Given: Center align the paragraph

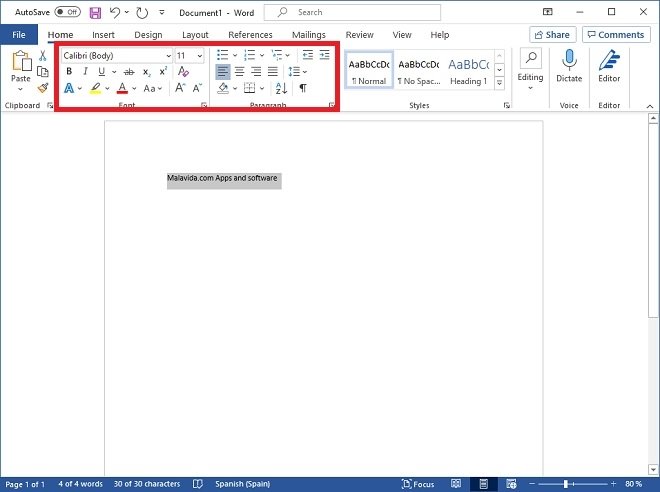Looking at the screenshot, I should (240, 72).
